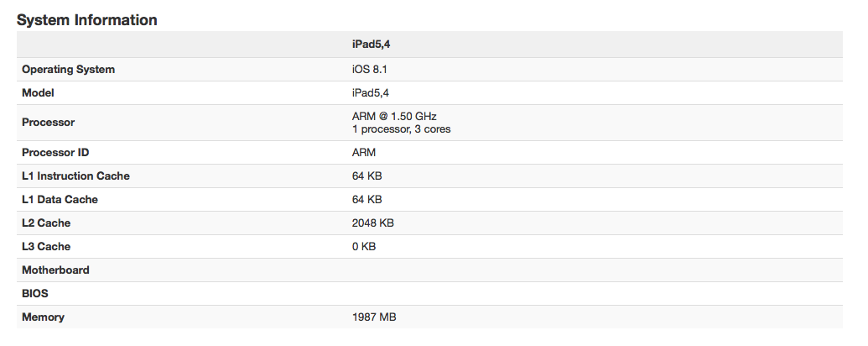The height and width of the screenshot is (346, 868).
Task: Select the L1 Instruction Cache 64 KB value
Action: 367,176
